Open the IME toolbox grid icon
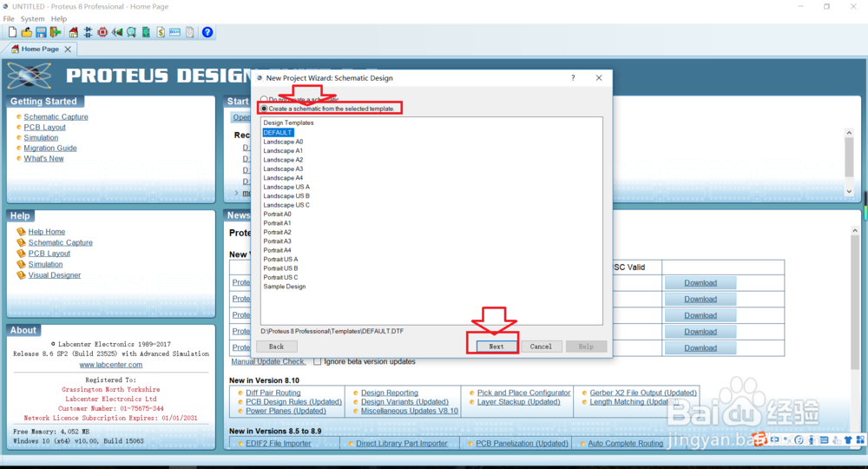Screen dimensions: 868x469 [860, 439]
